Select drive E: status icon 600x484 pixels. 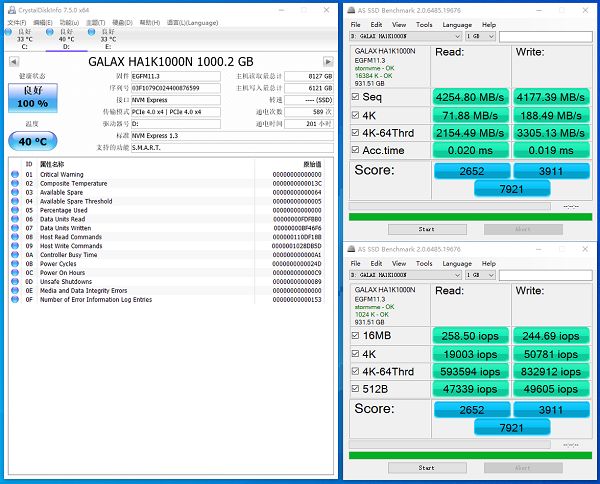[91, 32]
